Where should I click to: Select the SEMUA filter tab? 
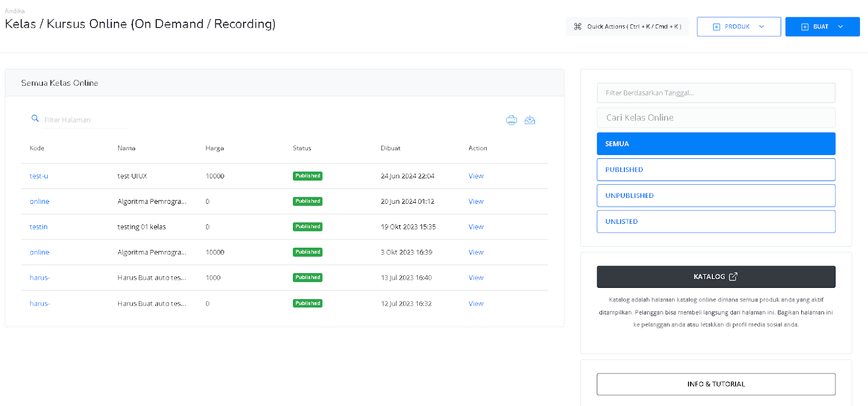point(716,144)
